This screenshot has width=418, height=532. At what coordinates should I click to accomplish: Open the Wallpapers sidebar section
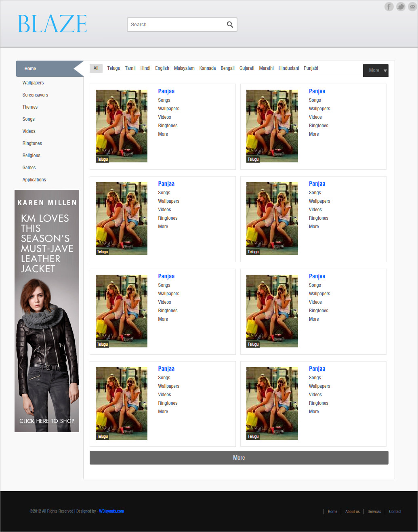click(33, 83)
